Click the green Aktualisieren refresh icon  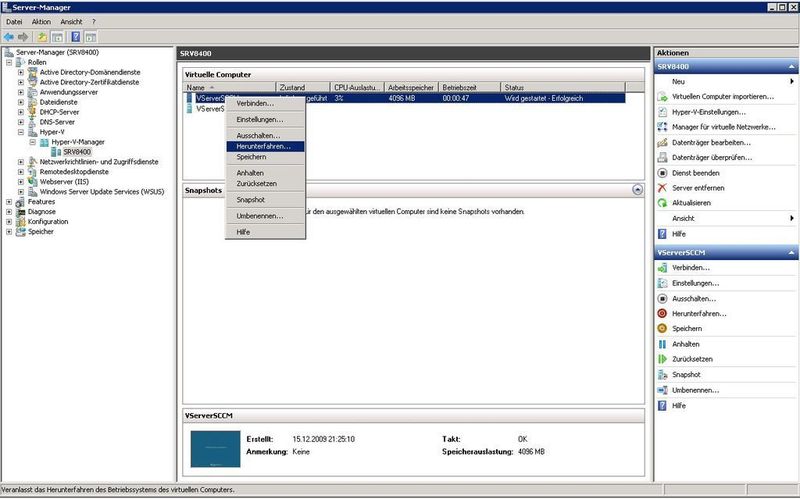pos(662,203)
